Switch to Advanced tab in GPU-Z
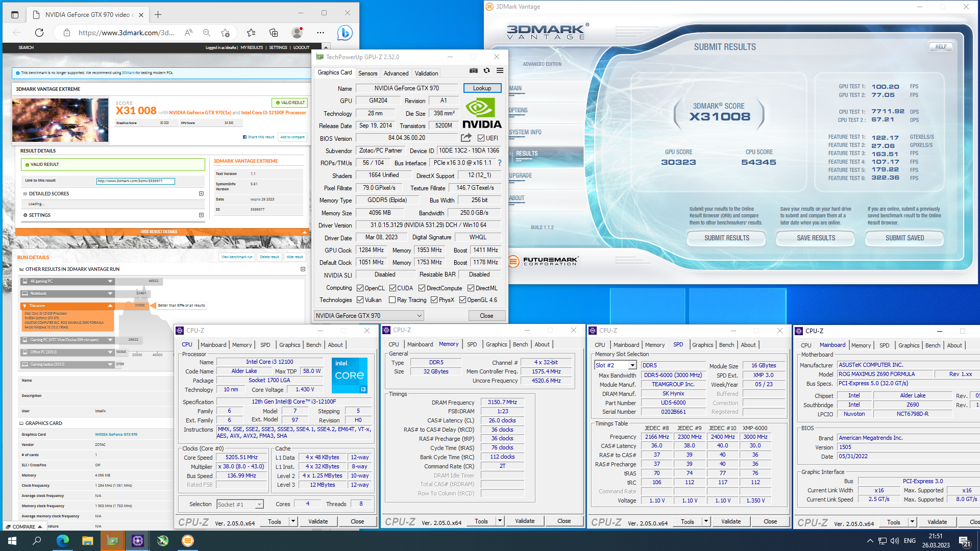Viewport: 980px width, 551px height. 396,73
